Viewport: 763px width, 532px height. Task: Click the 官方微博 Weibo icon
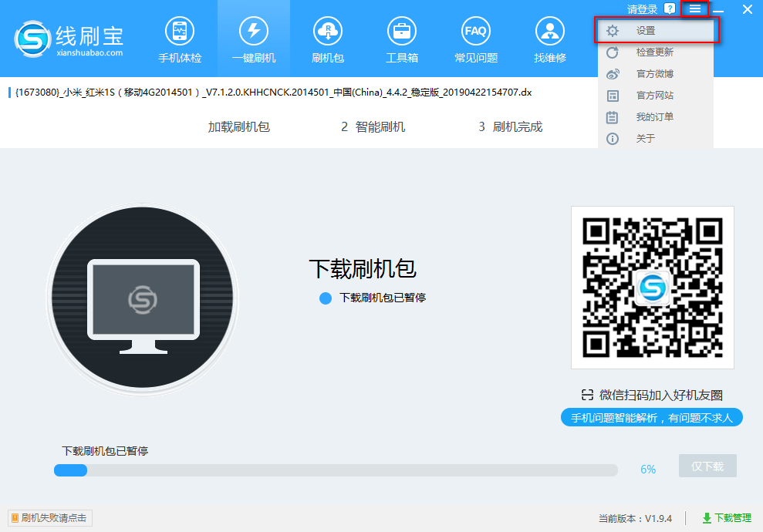[613, 74]
